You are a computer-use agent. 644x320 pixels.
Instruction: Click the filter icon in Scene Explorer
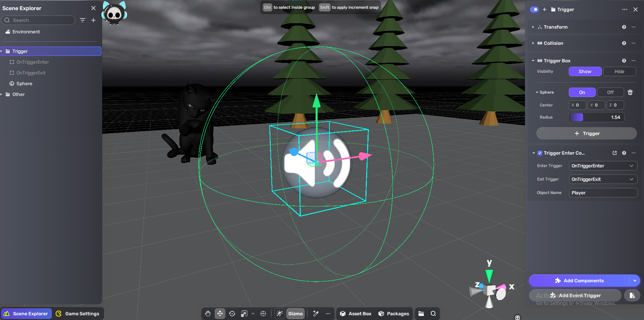click(82, 20)
